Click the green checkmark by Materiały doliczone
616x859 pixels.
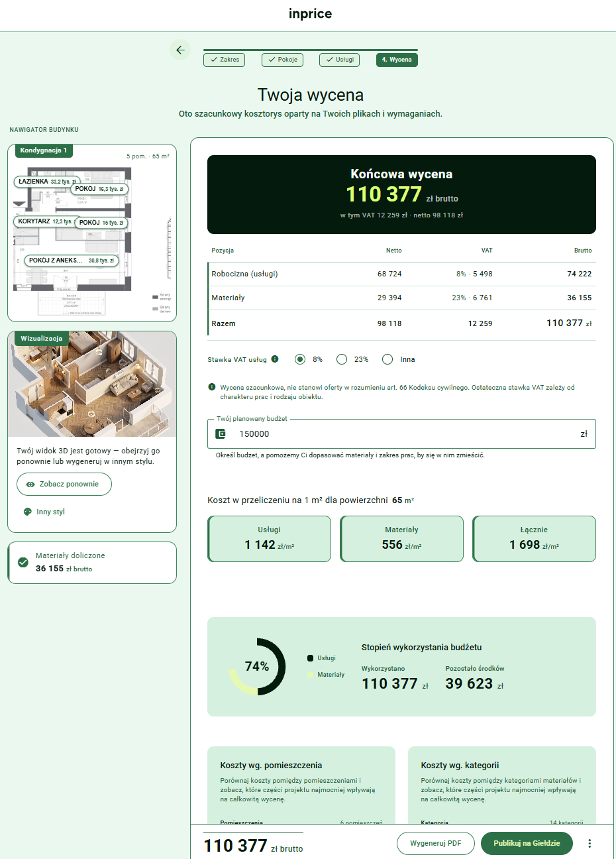coord(23,562)
